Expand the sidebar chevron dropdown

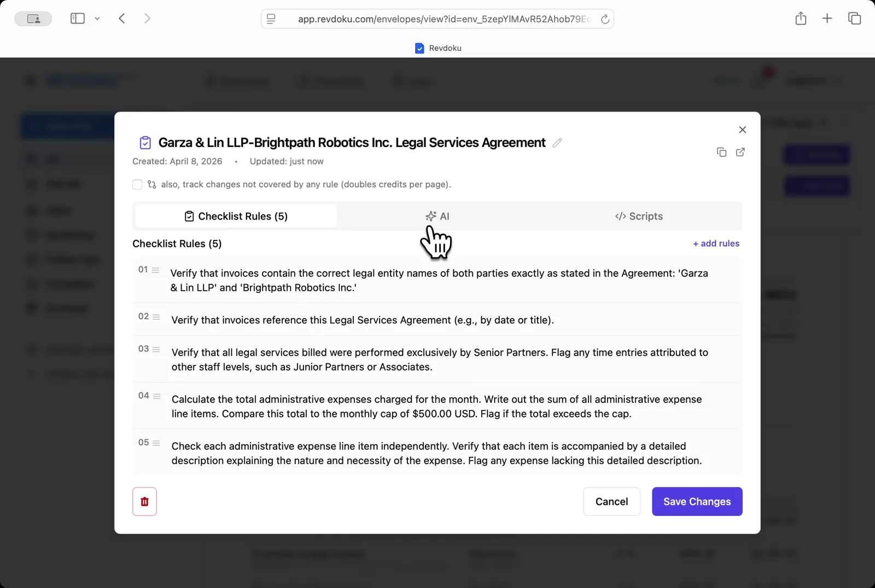point(97,18)
